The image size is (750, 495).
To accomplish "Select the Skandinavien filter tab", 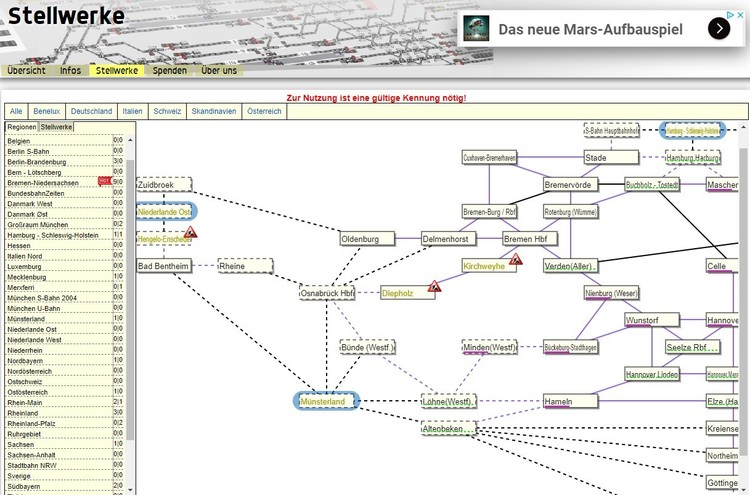I will point(214,111).
